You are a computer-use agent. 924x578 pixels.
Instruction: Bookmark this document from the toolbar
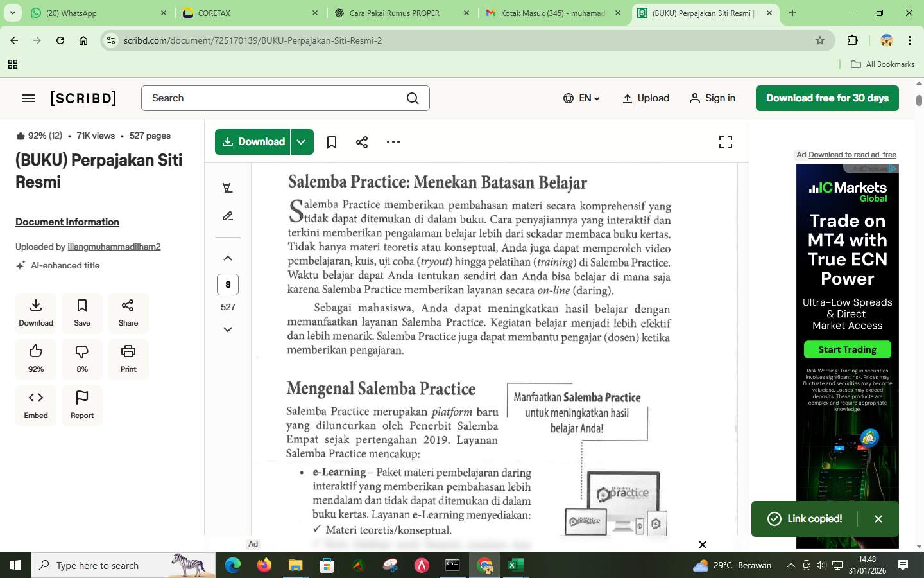[331, 141]
